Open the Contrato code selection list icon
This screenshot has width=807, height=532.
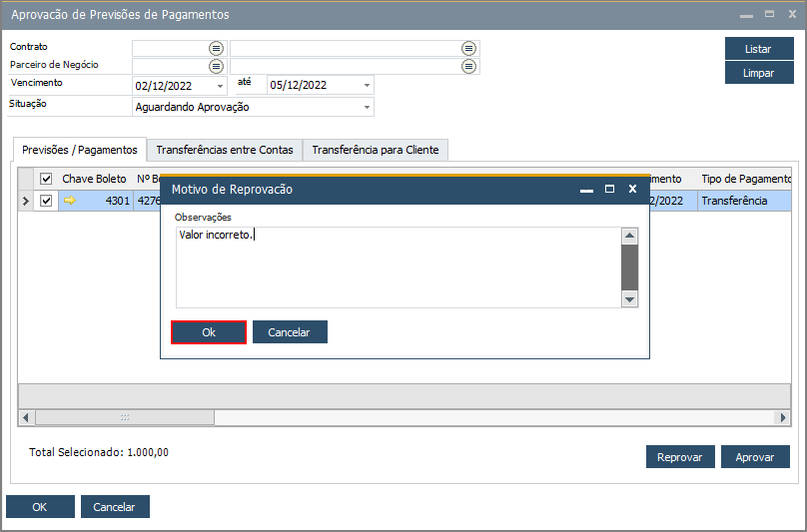coord(216,49)
